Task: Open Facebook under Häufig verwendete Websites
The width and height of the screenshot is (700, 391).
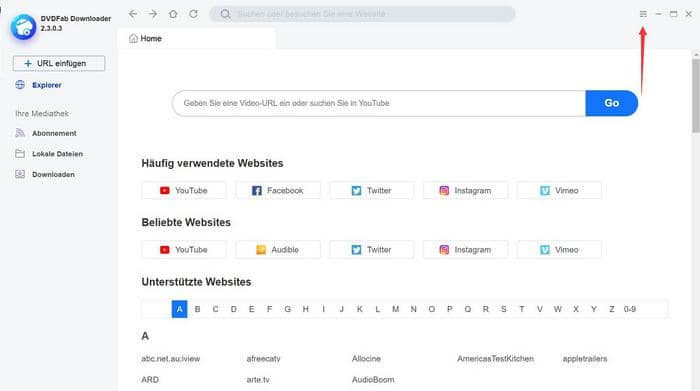Action: [278, 191]
